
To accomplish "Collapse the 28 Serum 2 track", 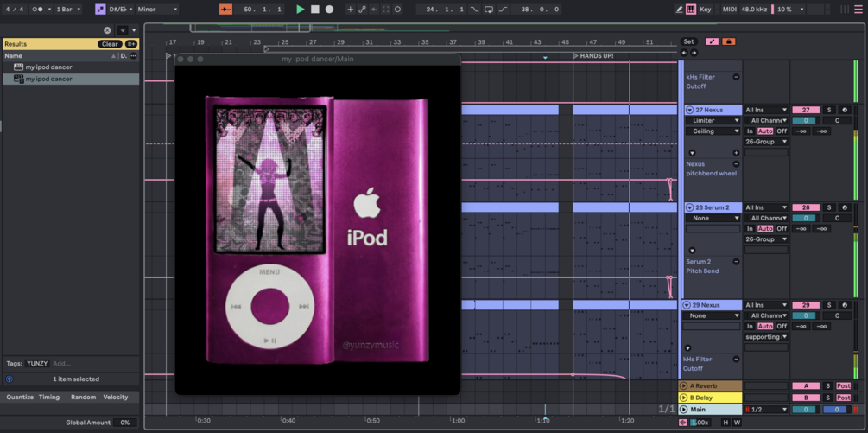I will tap(690, 207).
